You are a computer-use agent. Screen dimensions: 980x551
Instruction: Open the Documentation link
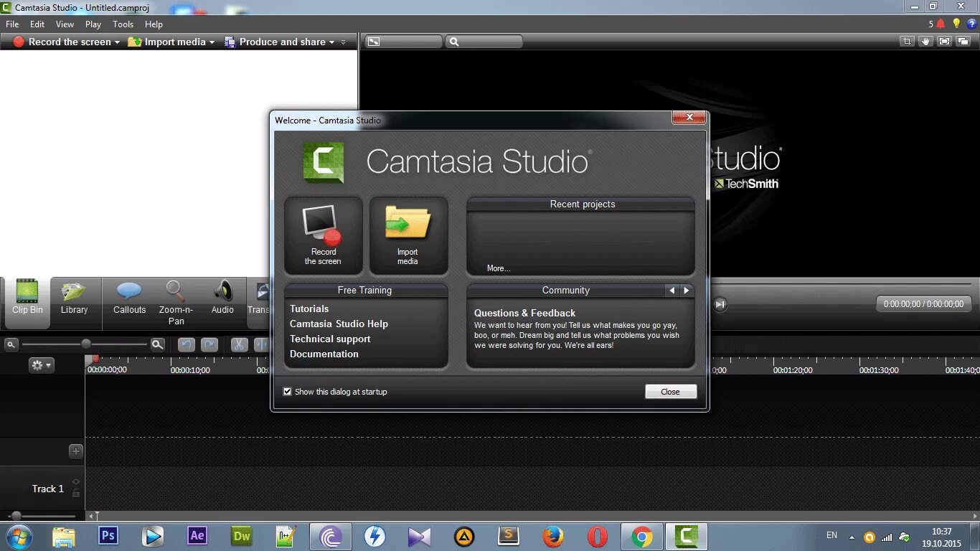pyautogui.click(x=324, y=354)
